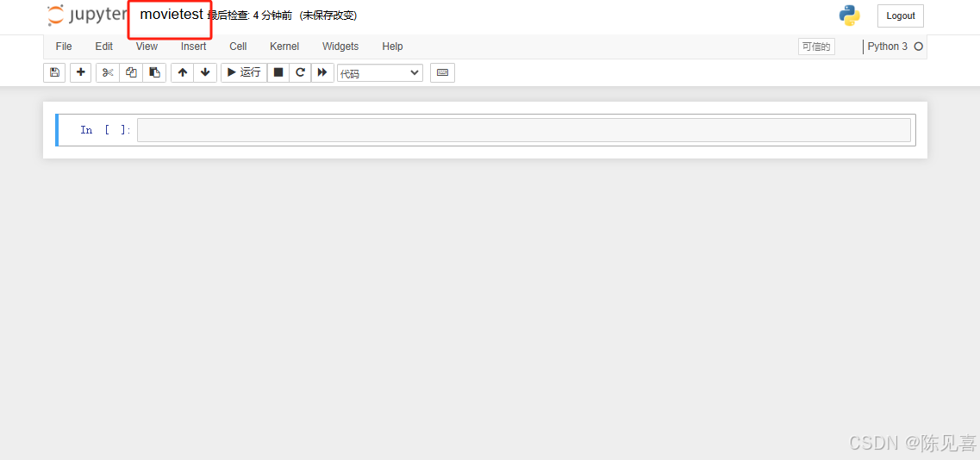Screen dimensions: 980x460
Task: Insert a cell below with plus icon
Action: [81, 72]
